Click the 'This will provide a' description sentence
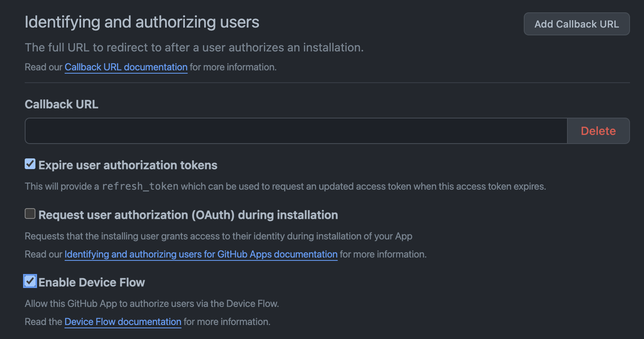 click(x=62, y=186)
